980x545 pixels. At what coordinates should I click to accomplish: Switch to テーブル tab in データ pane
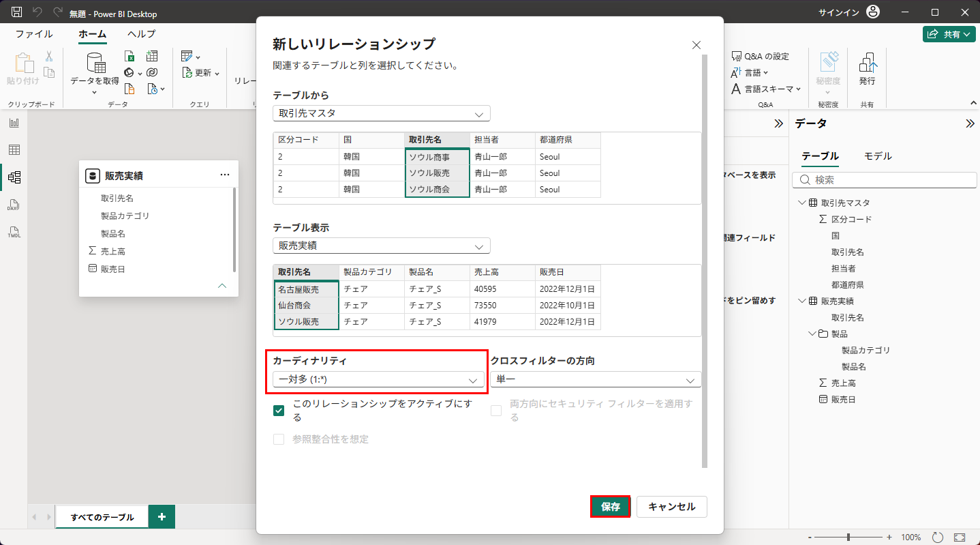click(820, 156)
